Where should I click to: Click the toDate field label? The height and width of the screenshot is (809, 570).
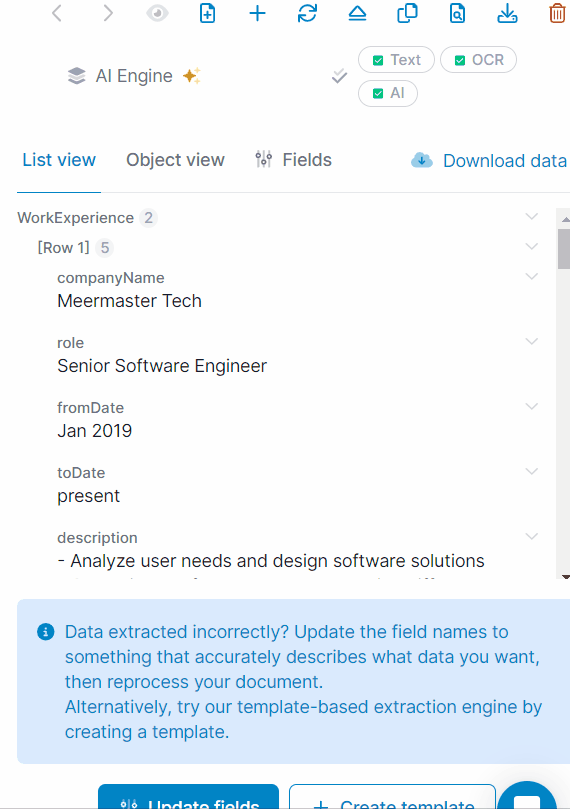(x=81, y=473)
